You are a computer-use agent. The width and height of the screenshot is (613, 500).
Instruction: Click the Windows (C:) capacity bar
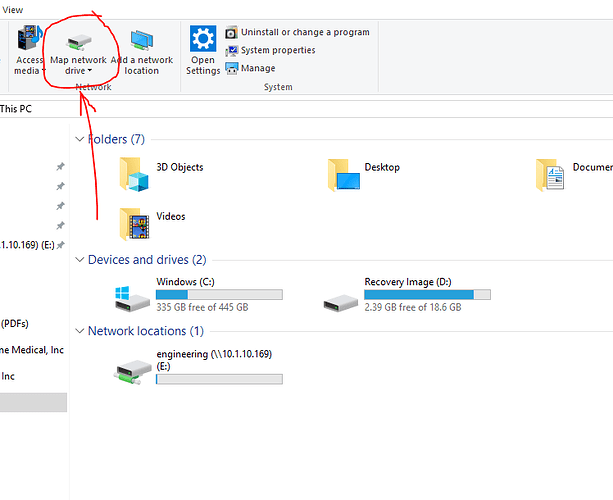[219, 294]
